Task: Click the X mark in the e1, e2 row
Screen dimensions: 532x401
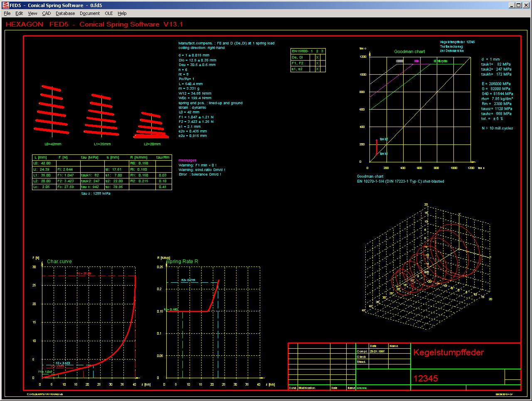Action: point(317,69)
